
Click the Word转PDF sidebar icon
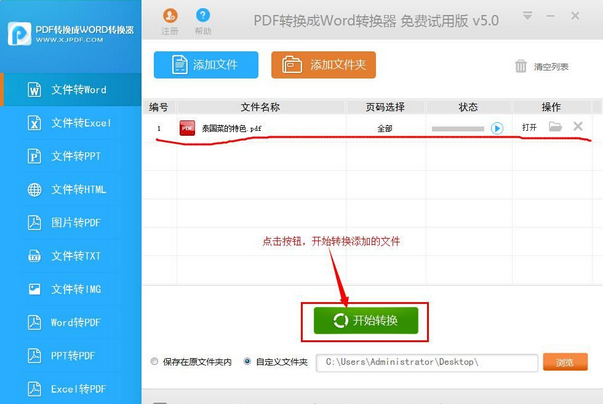coord(34,322)
